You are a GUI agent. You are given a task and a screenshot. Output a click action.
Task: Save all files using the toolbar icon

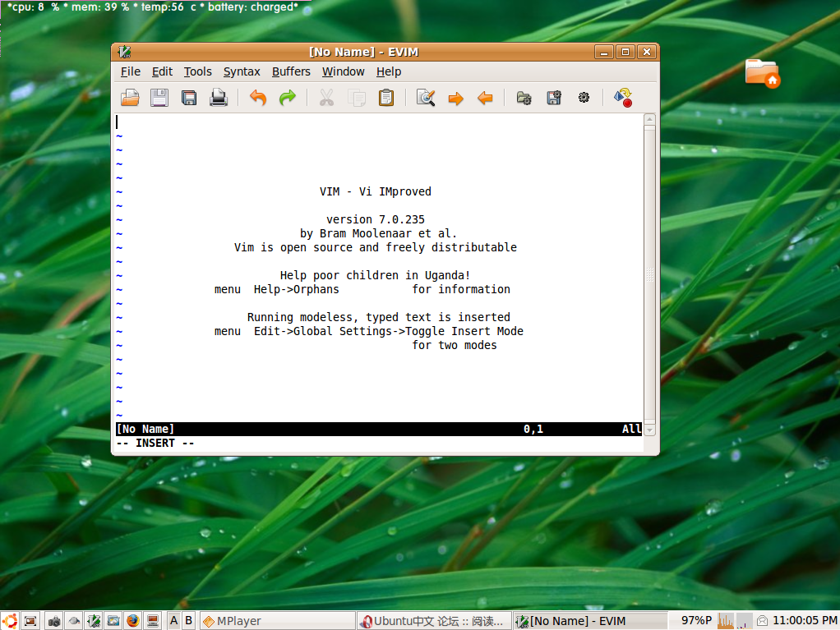coord(189,98)
